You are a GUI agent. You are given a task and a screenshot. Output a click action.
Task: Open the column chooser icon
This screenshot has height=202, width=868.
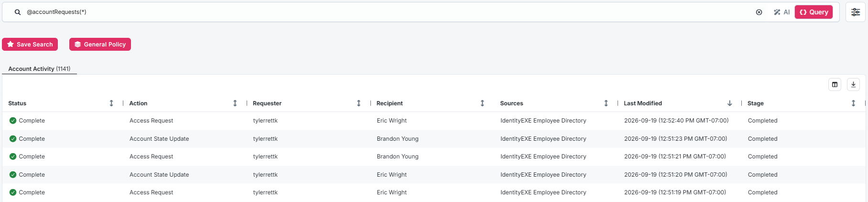tap(835, 85)
